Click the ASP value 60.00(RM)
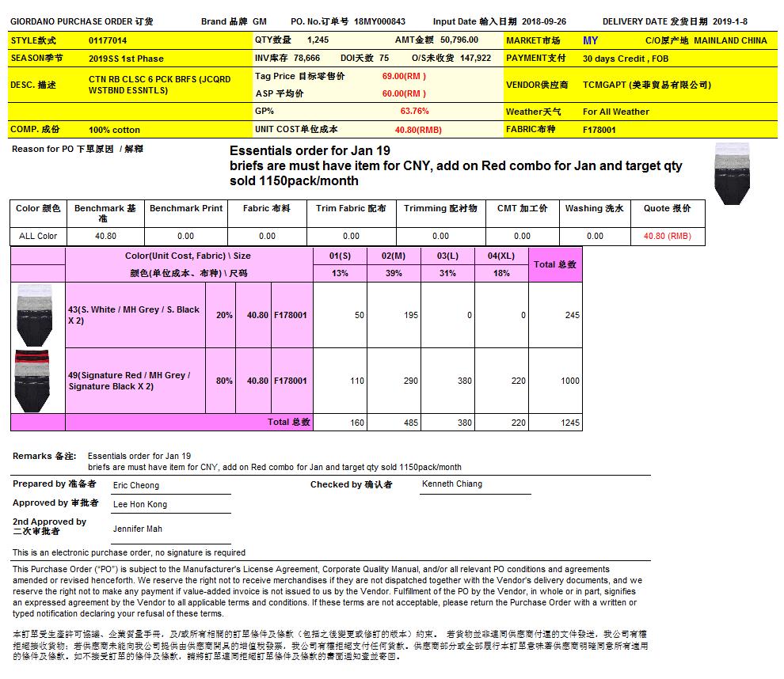Screen dimensions: 784x679 (x=404, y=93)
